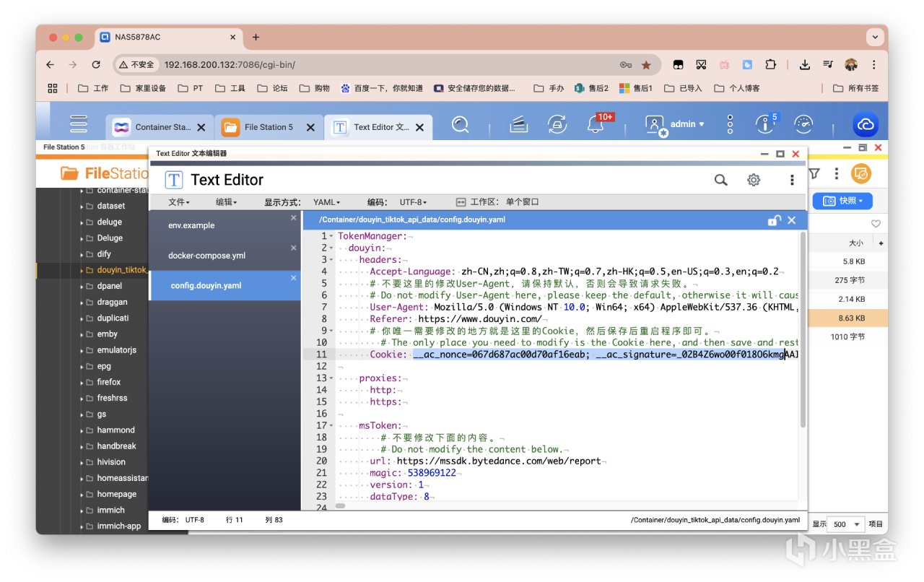Click the lock icon on config.douyin.yaml header
Image resolution: width=924 pixels, height=582 pixels.
click(x=774, y=220)
